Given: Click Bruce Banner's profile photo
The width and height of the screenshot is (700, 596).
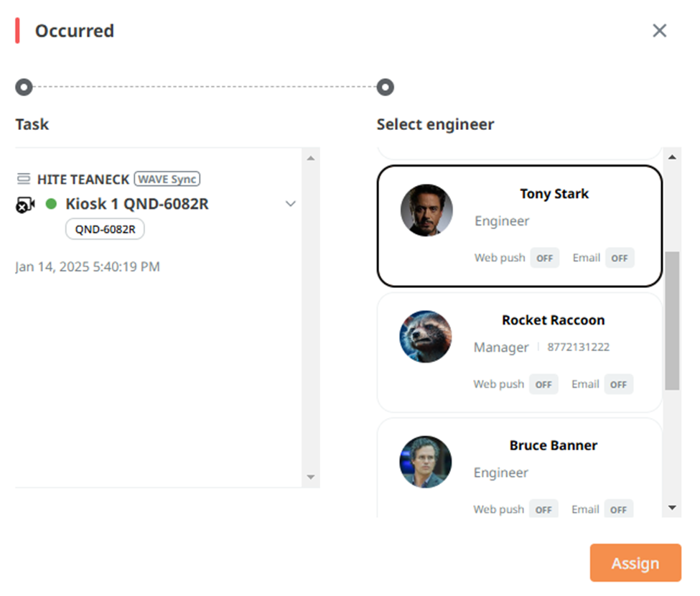Looking at the screenshot, I should (426, 462).
